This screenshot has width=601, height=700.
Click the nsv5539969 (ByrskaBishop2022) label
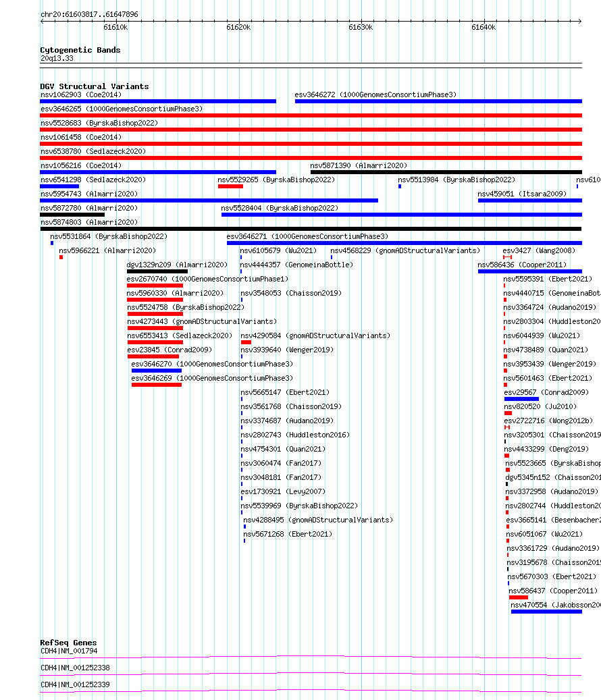pos(299,506)
